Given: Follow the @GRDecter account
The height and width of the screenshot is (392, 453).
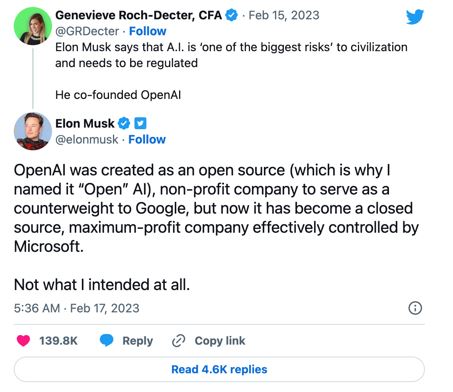Looking at the screenshot, I should point(148,31).
